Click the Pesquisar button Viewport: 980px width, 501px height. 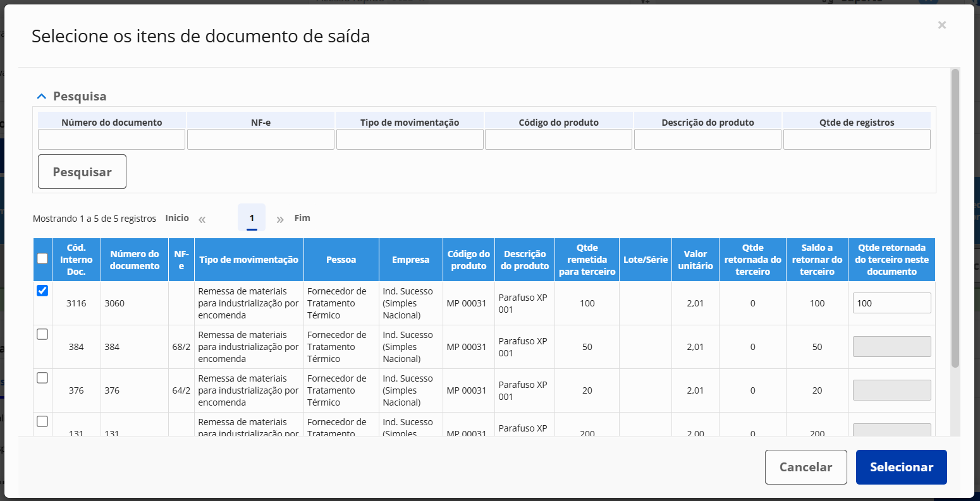pos(82,172)
